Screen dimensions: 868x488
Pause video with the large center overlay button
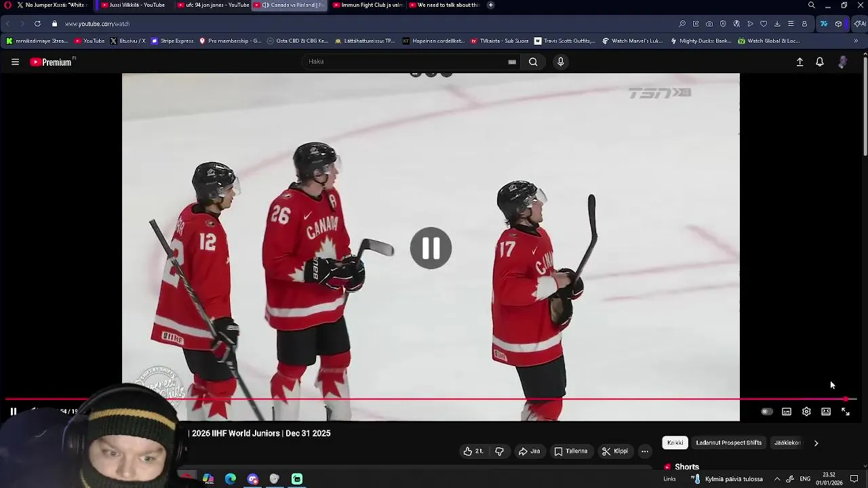[431, 248]
